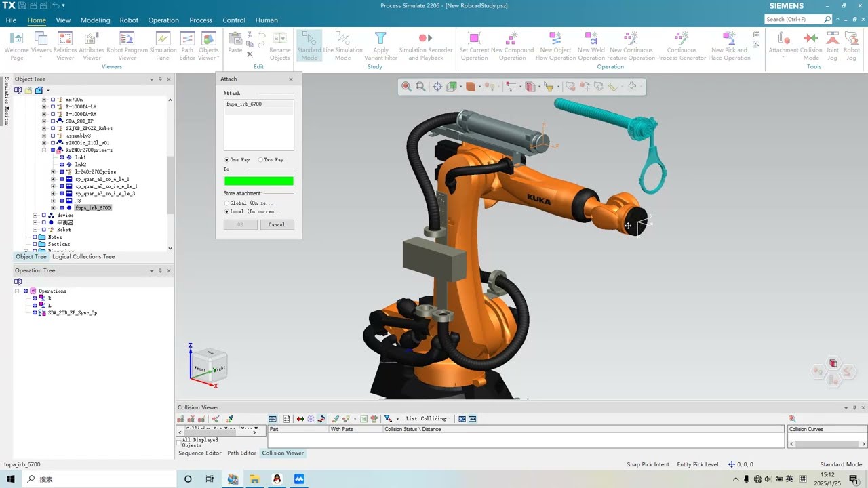
Task: Open the Welcome Page viewer
Action: pos(16,45)
